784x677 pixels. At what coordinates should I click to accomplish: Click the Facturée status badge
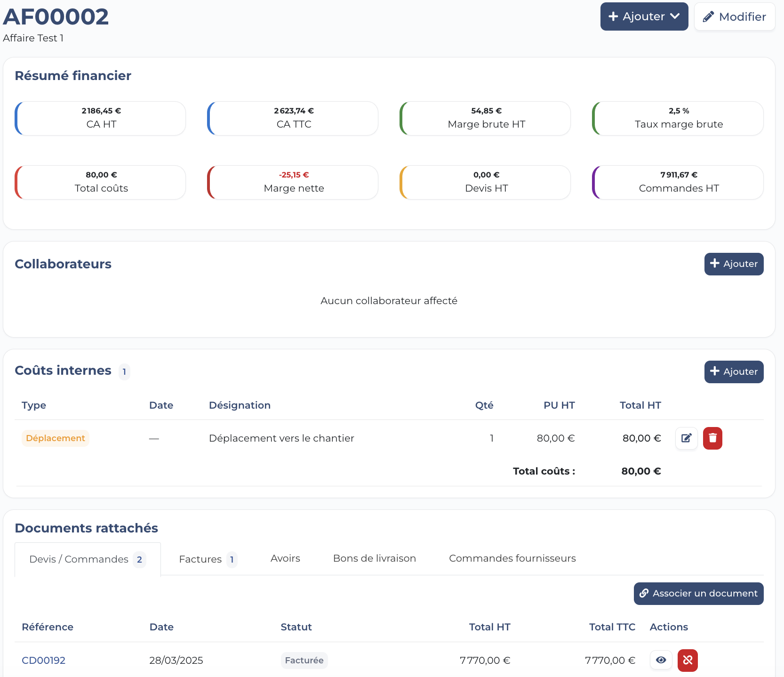click(304, 661)
